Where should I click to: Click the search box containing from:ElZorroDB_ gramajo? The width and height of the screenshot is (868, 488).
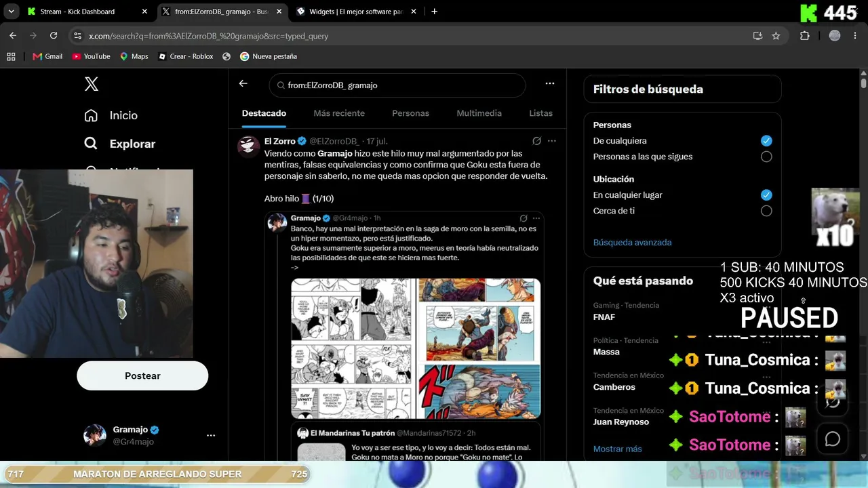point(397,85)
